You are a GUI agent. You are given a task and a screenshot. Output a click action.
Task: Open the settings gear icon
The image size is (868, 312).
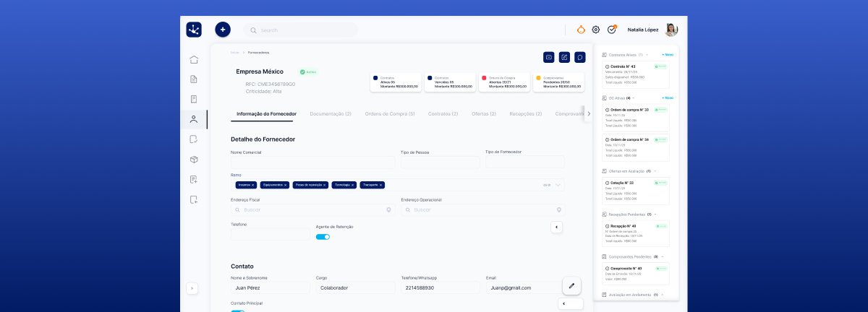(x=596, y=30)
